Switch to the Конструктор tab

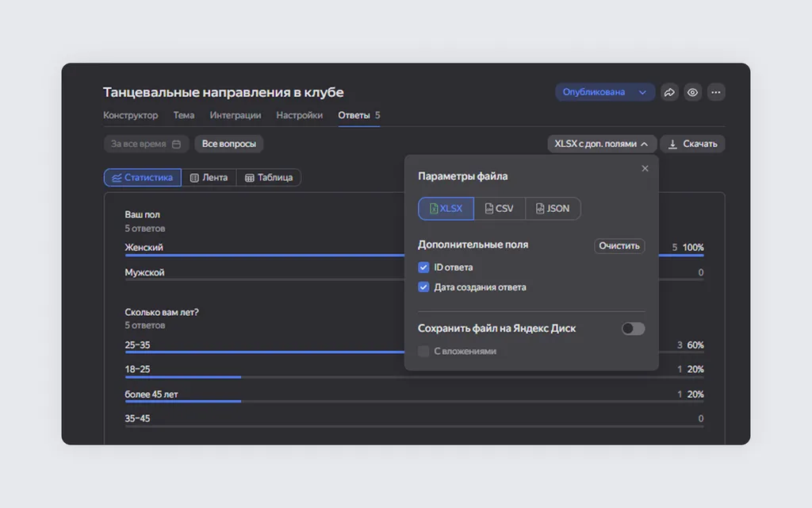pyautogui.click(x=131, y=115)
